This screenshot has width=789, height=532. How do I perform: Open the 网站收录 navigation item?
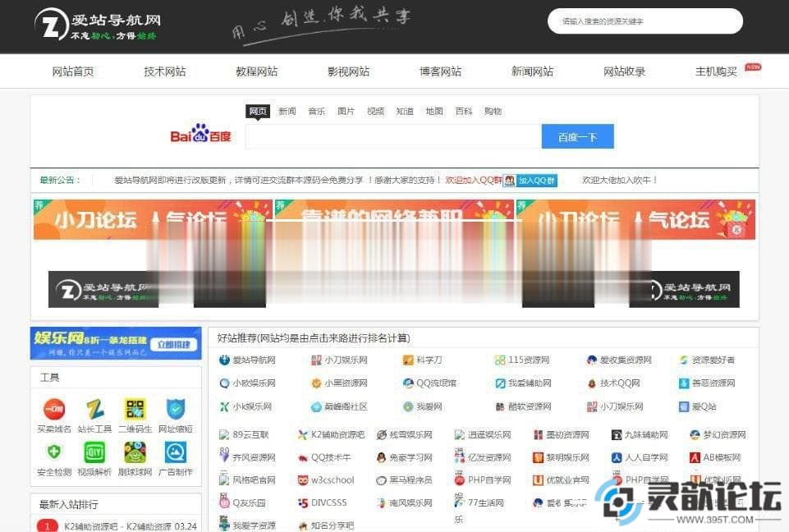(625, 71)
